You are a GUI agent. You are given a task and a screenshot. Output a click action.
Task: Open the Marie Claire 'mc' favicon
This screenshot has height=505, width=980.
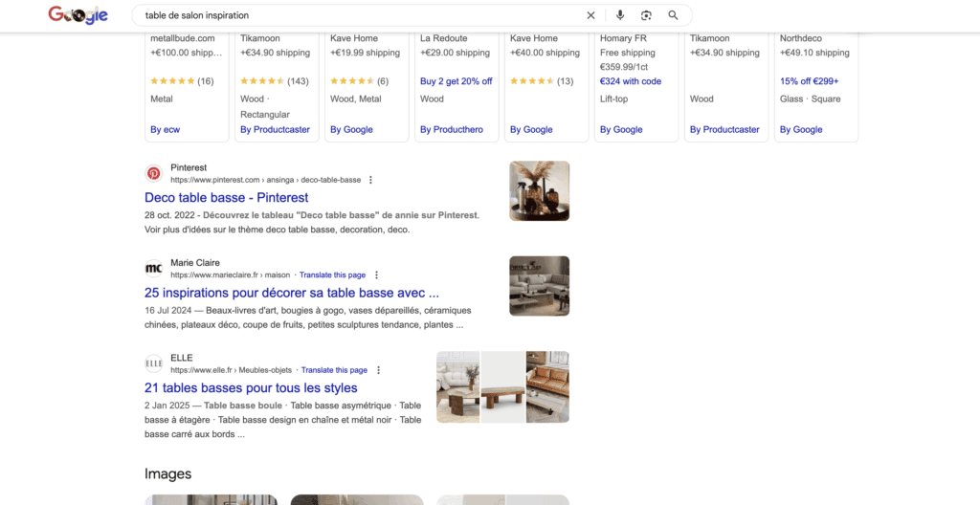pyautogui.click(x=154, y=268)
